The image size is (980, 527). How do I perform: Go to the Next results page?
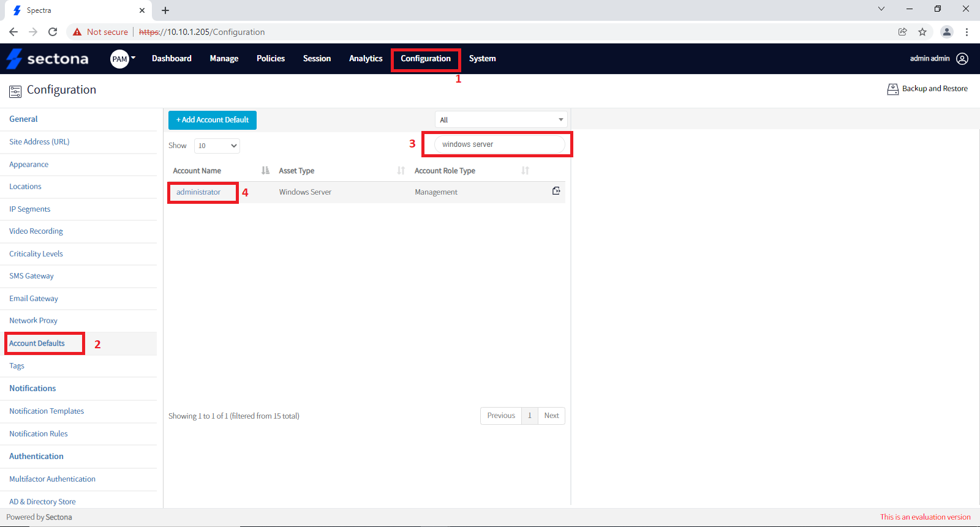tap(551, 416)
